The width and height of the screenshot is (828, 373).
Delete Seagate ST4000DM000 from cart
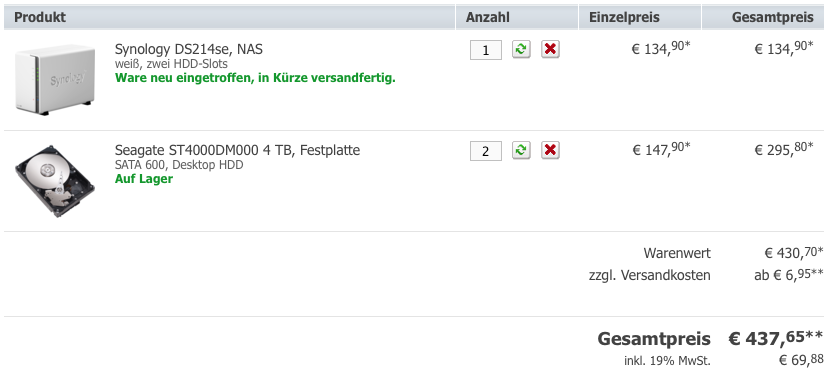tap(550, 150)
